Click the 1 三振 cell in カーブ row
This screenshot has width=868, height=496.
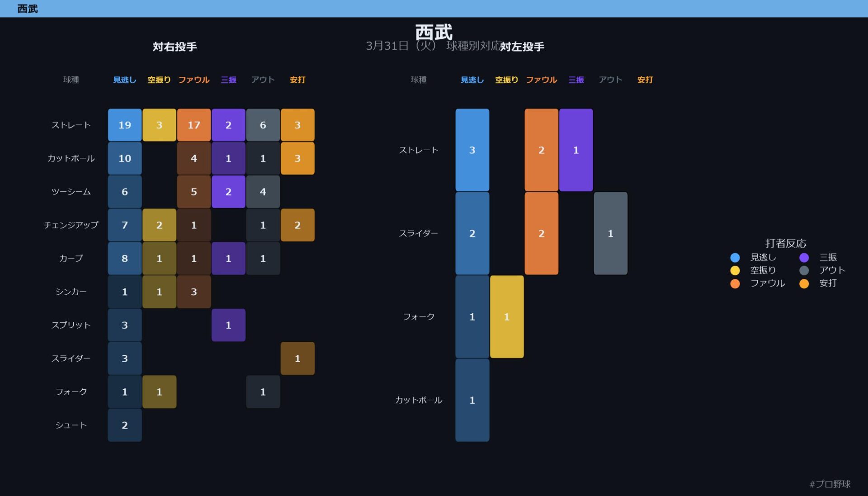[x=228, y=258]
